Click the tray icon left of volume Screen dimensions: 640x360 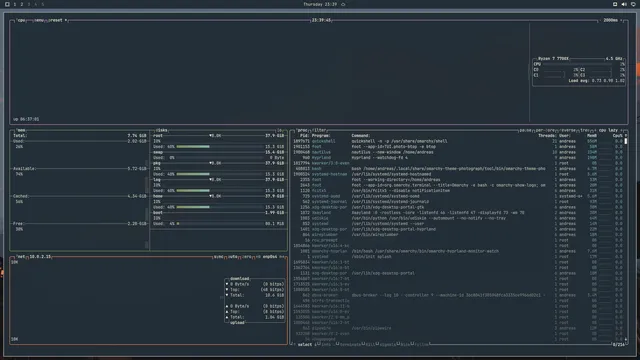pyautogui.click(x=615, y=4)
